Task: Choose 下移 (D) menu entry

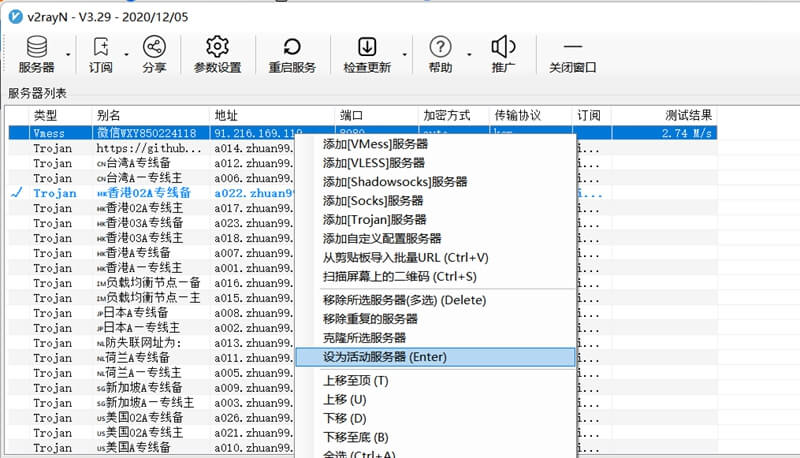Action: (x=436, y=418)
